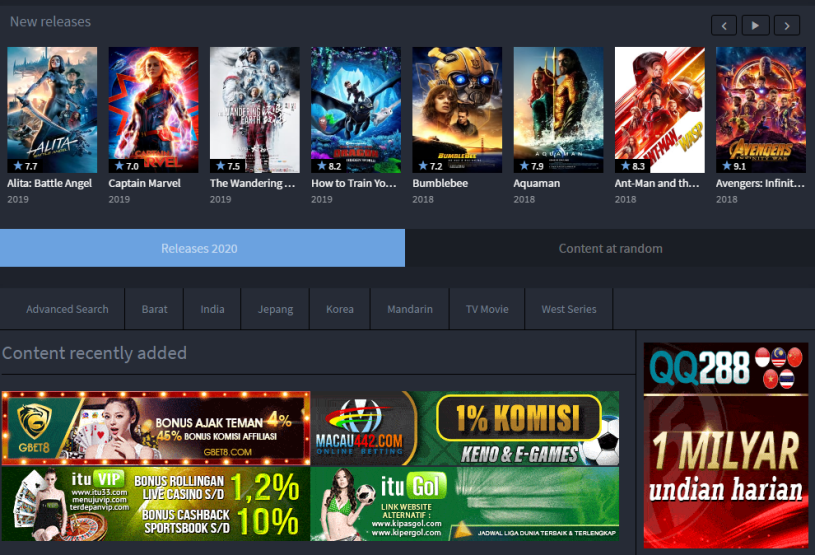Click the Alita: Battle Angel title

pos(49,183)
